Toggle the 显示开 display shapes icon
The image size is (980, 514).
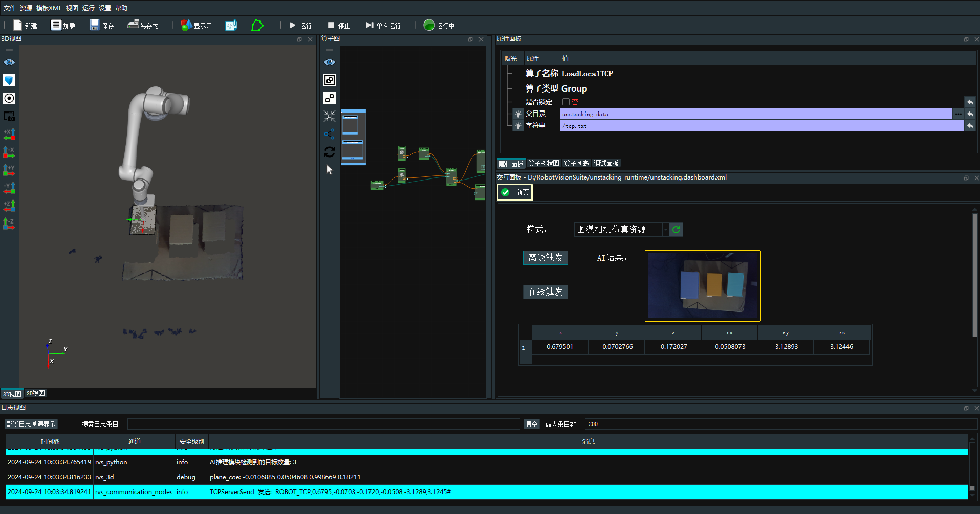coord(186,25)
